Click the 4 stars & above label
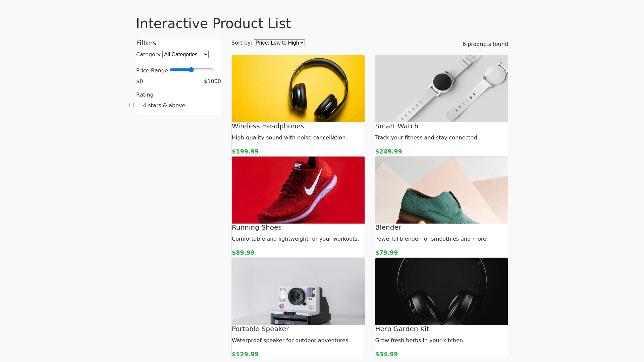The height and width of the screenshot is (362, 644). pos(164,106)
